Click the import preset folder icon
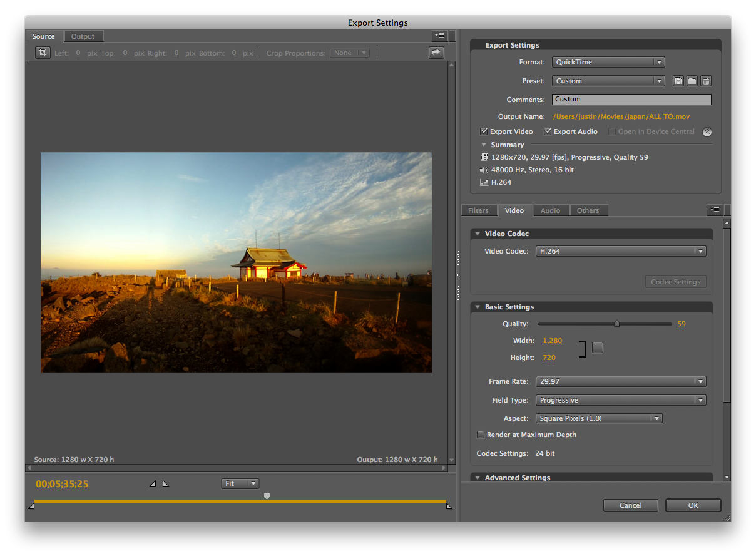The image size is (756, 556). coord(692,81)
